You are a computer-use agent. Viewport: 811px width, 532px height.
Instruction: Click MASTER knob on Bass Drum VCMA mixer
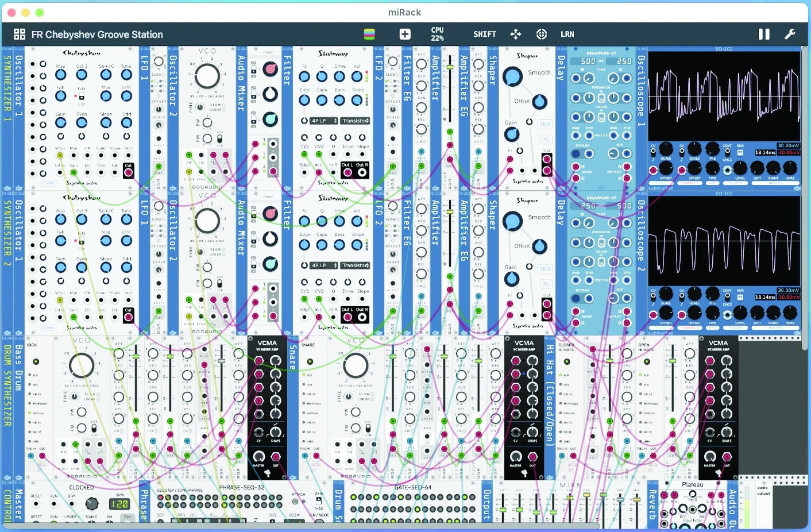[258, 457]
